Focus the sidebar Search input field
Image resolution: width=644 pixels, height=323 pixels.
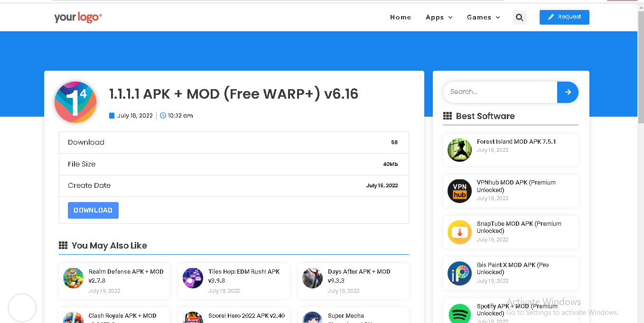point(500,92)
